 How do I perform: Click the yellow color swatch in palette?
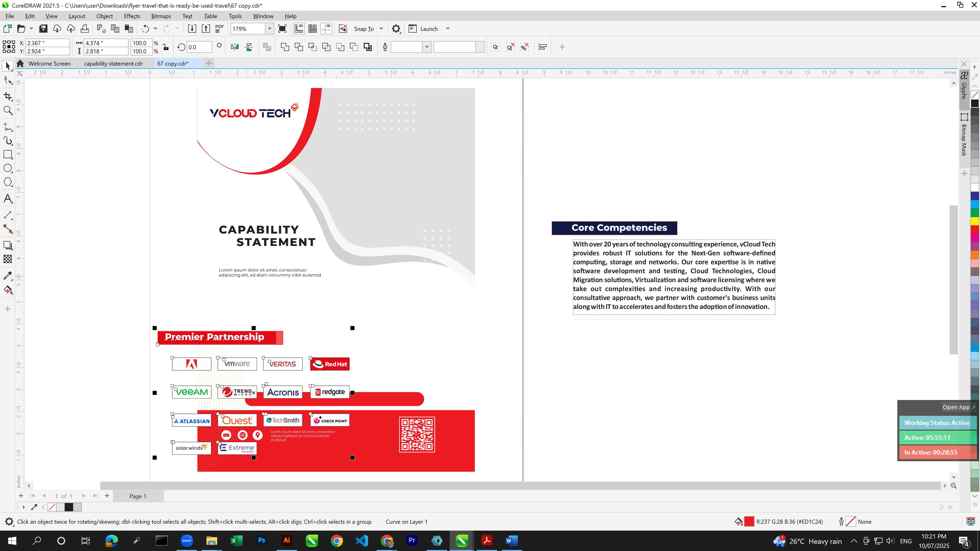(975, 221)
